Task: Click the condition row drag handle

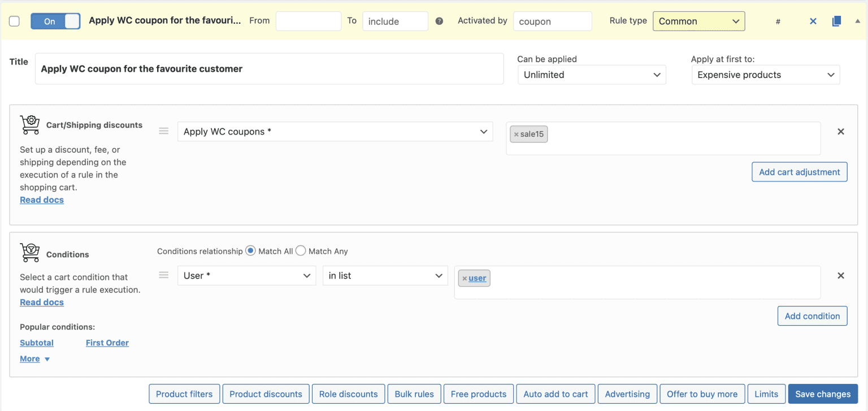Action: pyautogui.click(x=164, y=275)
